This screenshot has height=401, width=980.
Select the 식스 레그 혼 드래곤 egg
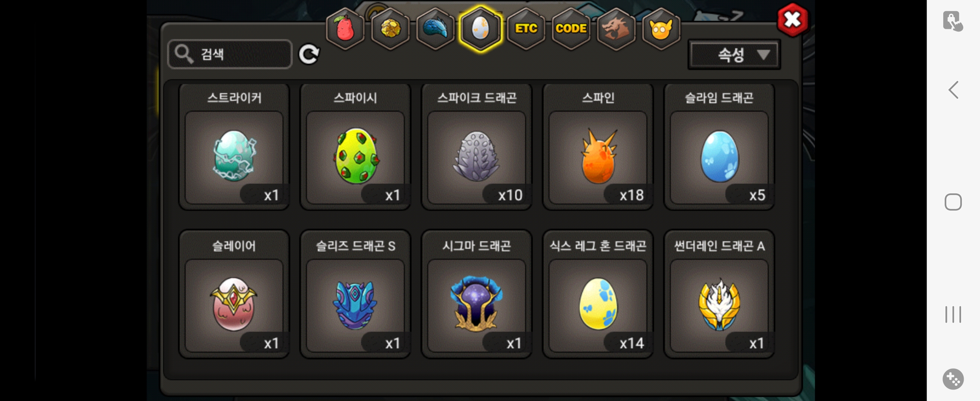[x=598, y=294]
